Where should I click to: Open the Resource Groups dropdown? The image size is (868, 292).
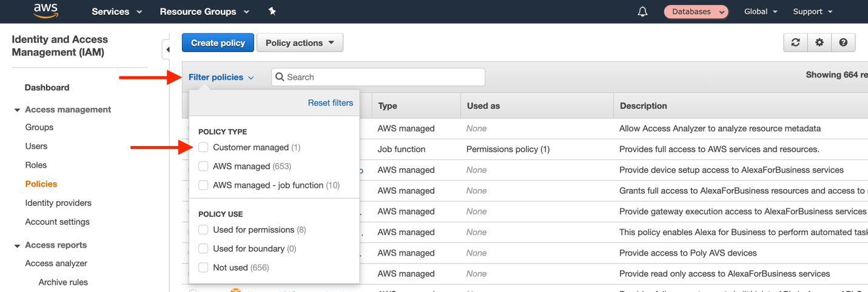(204, 12)
